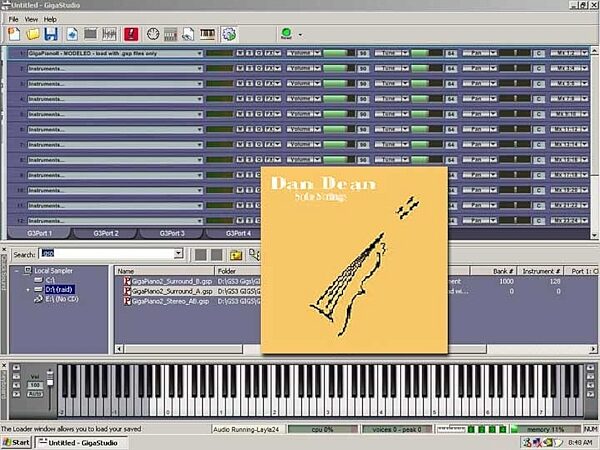
Task: Switch to the G3Port 2 tab
Action: pos(106,233)
